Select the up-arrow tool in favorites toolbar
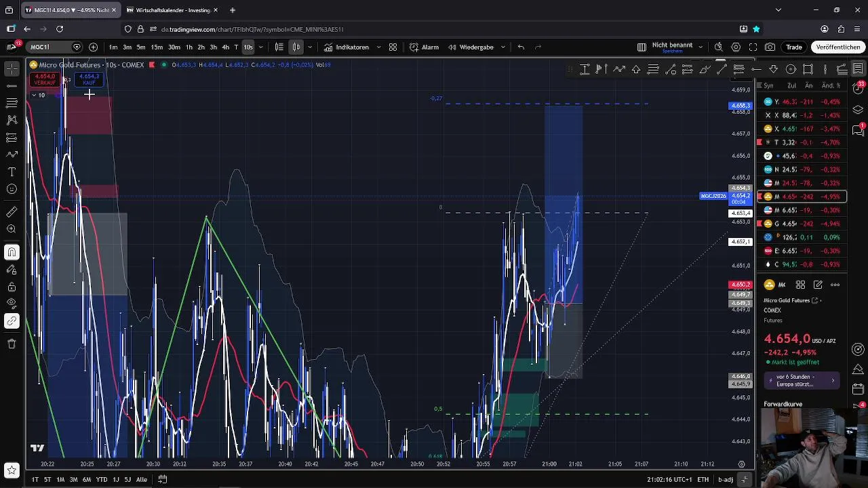The height and width of the screenshot is (488, 868). click(636, 69)
